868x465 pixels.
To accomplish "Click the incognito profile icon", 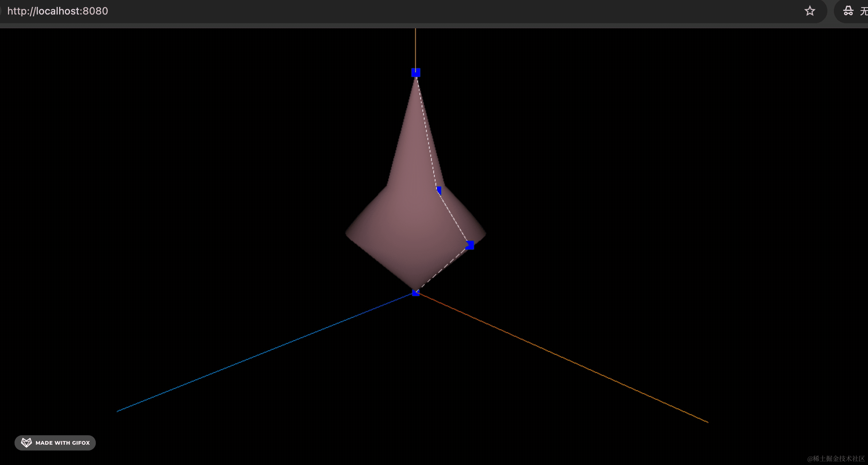I will [848, 11].
